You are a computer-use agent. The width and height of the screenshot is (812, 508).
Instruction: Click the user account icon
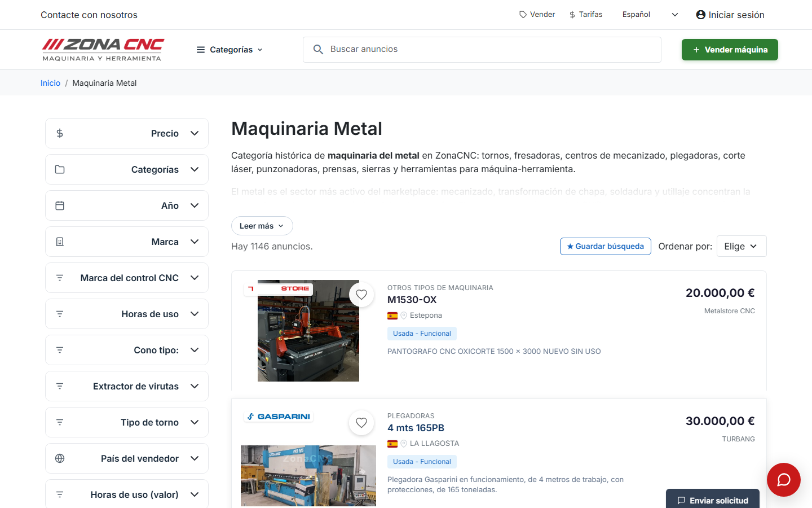point(701,15)
